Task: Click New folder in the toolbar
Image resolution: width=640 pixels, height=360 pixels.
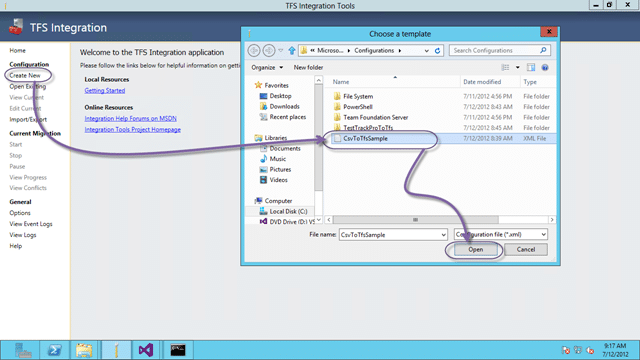Action: (x=308, y=67)
